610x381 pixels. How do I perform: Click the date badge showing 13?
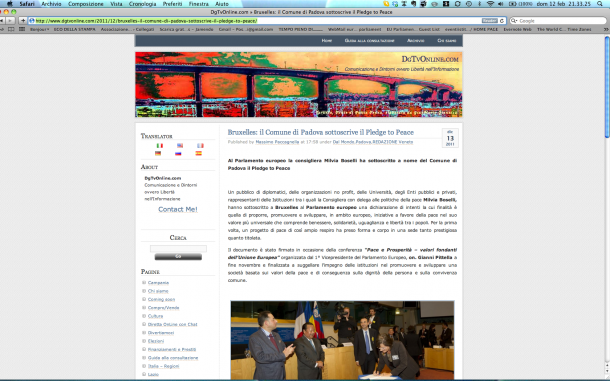coord(450,138)
